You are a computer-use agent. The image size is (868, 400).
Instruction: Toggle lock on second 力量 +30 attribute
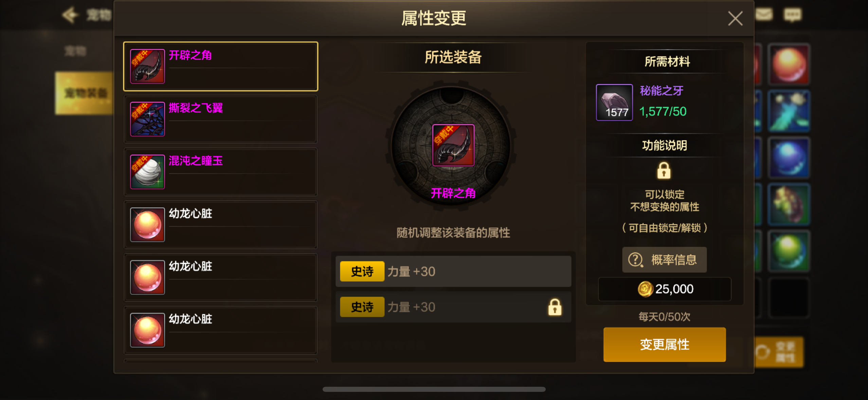(x=555, y=307)
